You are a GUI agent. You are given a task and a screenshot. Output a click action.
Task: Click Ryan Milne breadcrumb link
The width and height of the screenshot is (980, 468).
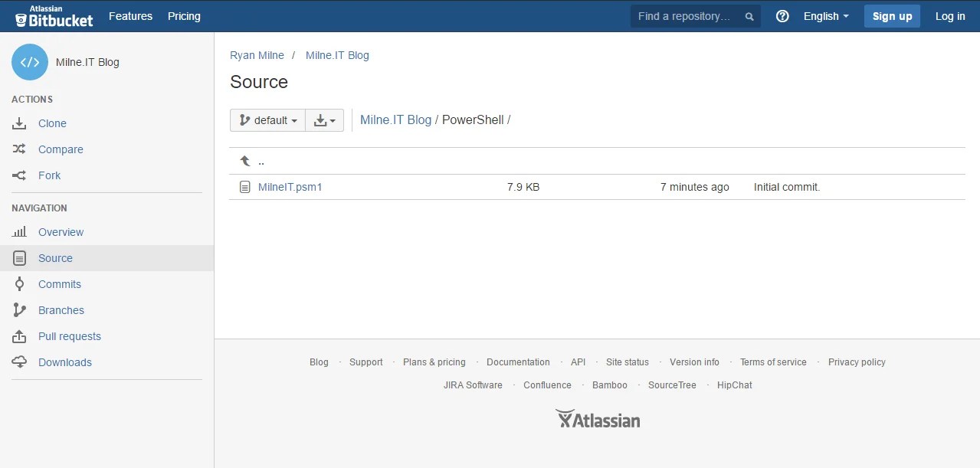point(257,55)
